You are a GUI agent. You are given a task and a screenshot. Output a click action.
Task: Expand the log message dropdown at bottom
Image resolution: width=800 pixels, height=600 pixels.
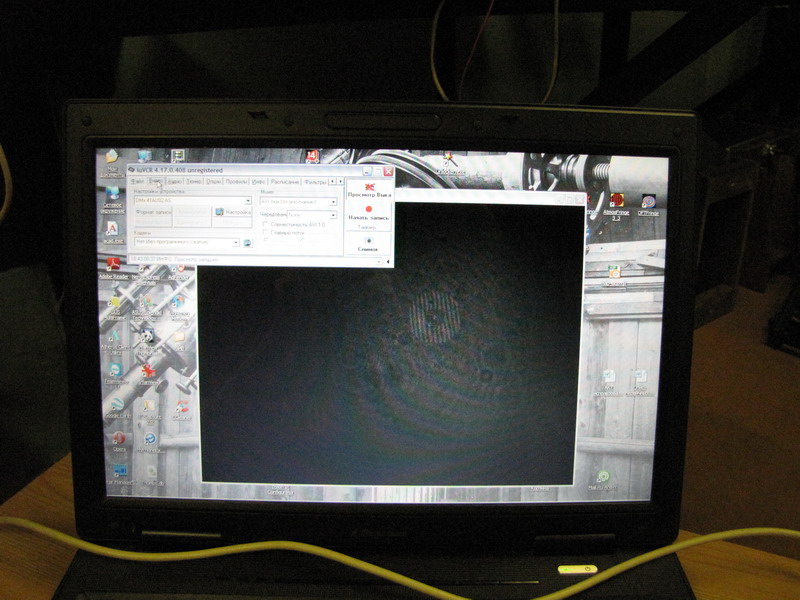click(x=379, y=261)
